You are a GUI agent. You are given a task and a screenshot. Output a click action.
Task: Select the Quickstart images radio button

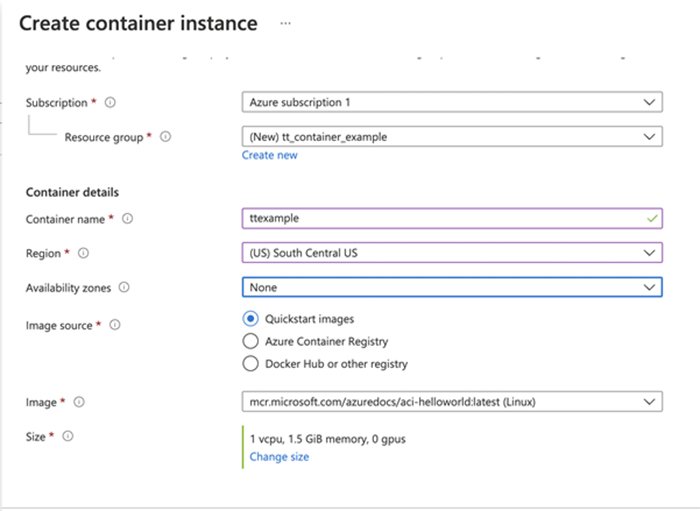[x=250, y=319]
